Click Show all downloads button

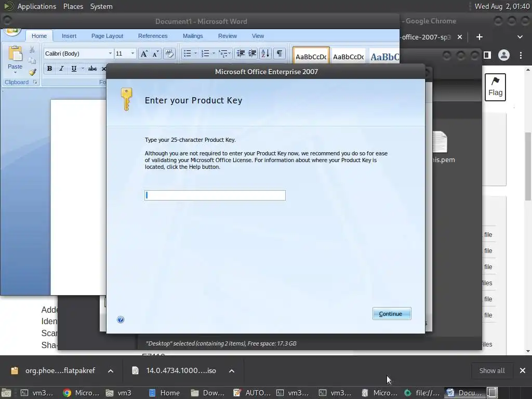(491, 371)
